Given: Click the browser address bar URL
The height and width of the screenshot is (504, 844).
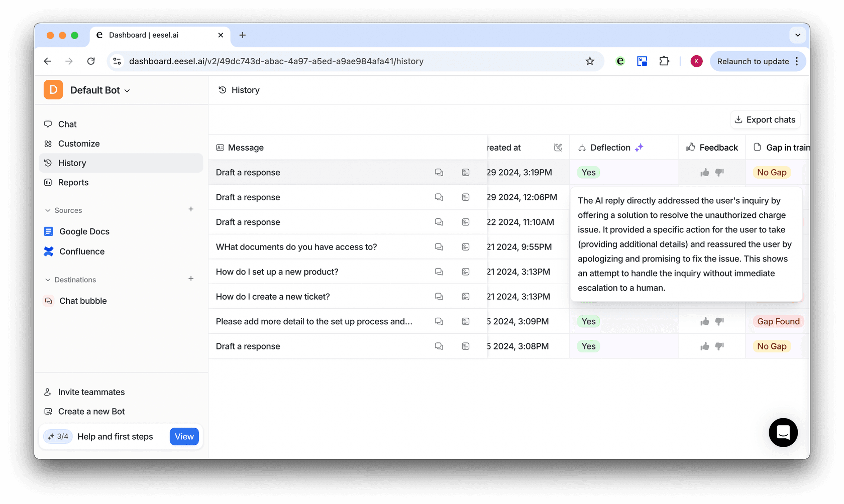Looking at the screenshot, I should point(276,61).
